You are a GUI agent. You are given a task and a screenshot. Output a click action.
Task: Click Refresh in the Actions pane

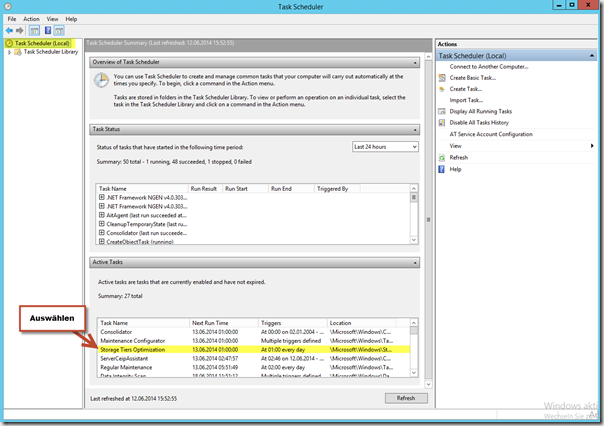459,158
